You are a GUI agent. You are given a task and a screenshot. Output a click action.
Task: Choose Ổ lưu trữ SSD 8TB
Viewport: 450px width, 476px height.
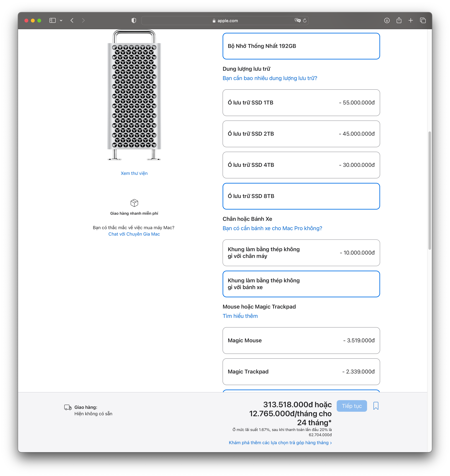click(x=301, y=196)
